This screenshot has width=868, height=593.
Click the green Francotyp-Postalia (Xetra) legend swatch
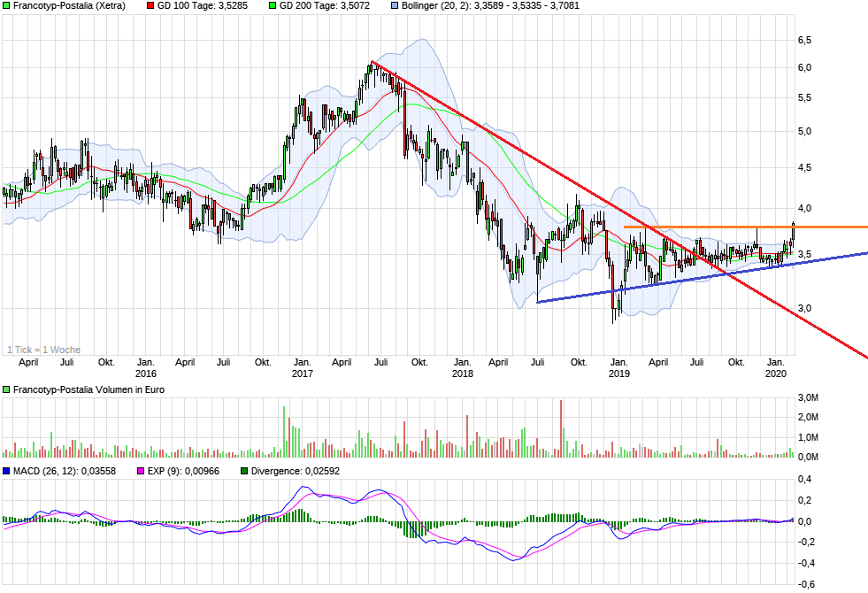6,5
